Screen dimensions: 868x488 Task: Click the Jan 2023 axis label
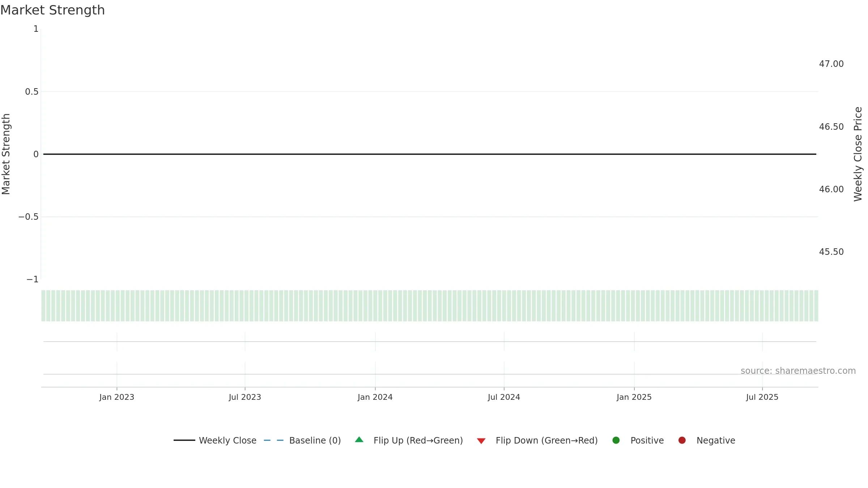point(117,397)
